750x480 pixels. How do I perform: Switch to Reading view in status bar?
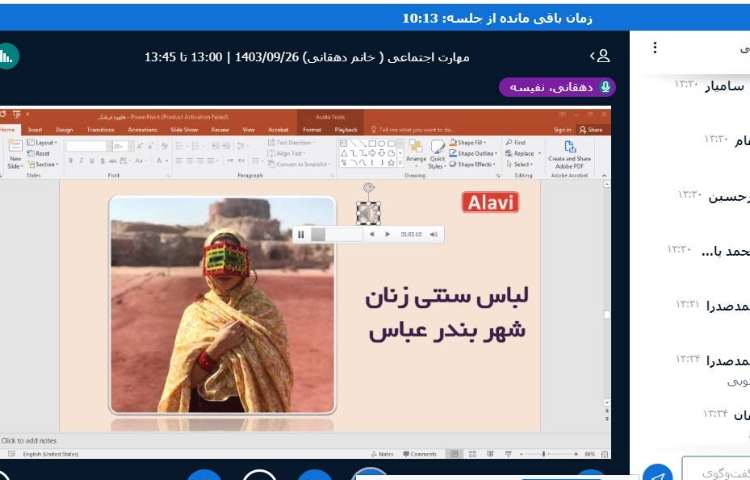coord(490,454)
